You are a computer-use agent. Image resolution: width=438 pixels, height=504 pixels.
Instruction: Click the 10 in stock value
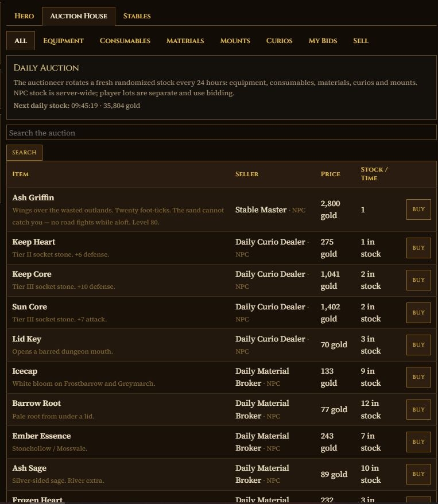(371, 474)
